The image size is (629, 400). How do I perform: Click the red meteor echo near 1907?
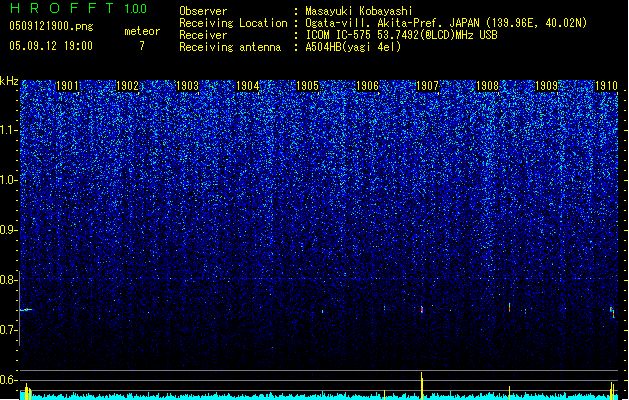[x=422, y=309]
